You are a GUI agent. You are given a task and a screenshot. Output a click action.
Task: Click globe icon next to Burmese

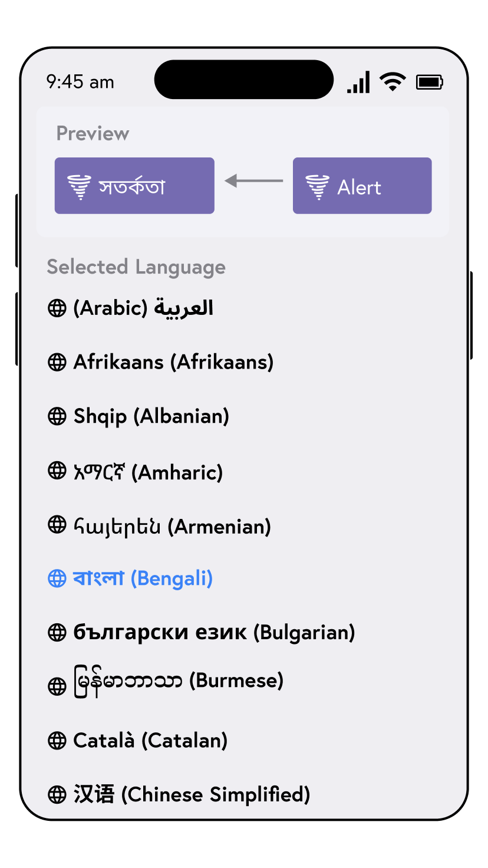pos(57,686)
